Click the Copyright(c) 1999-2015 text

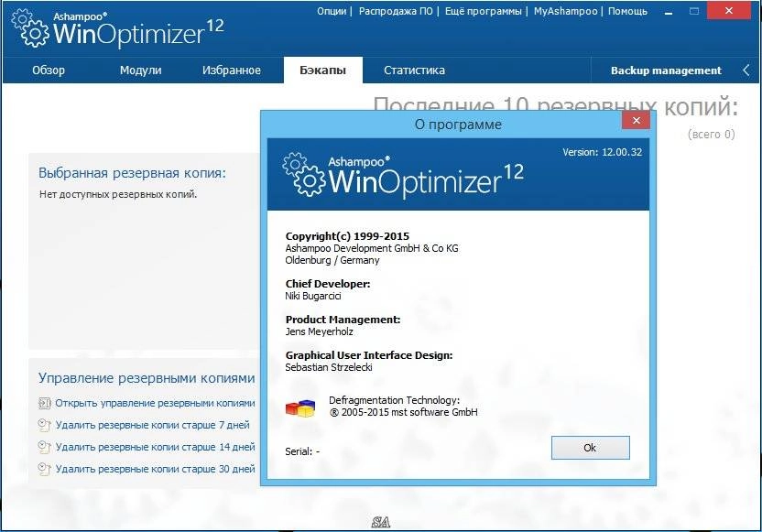[347, 236]
